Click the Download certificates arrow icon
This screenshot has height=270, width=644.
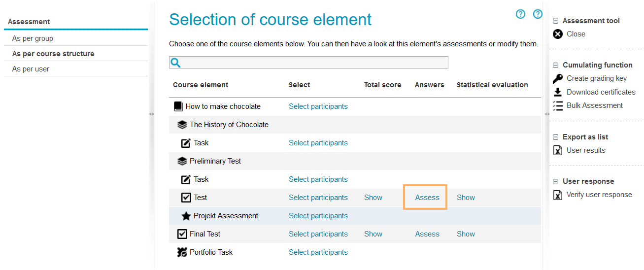[557, 92]
